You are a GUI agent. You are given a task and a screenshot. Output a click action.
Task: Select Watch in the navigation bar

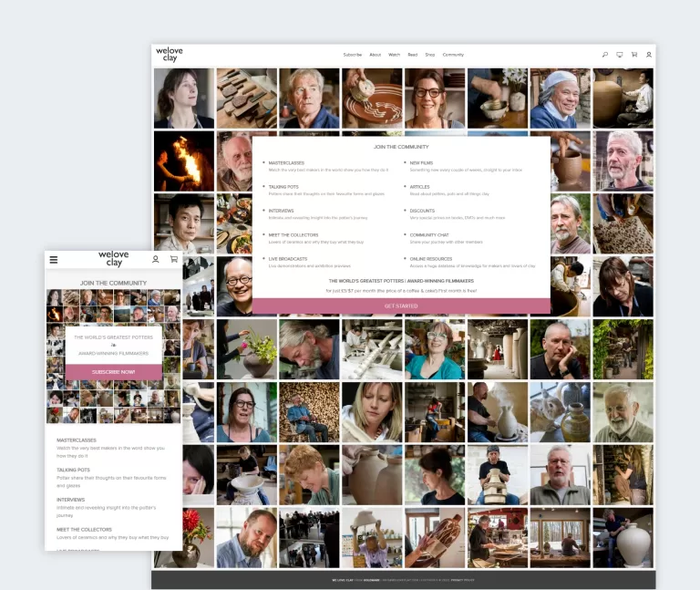click(394, 55)
